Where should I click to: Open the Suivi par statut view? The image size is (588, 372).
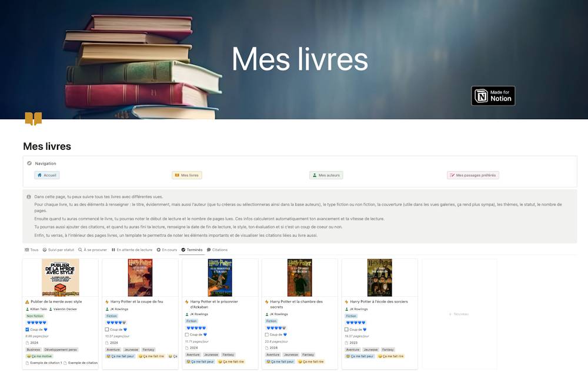(58, 250)
